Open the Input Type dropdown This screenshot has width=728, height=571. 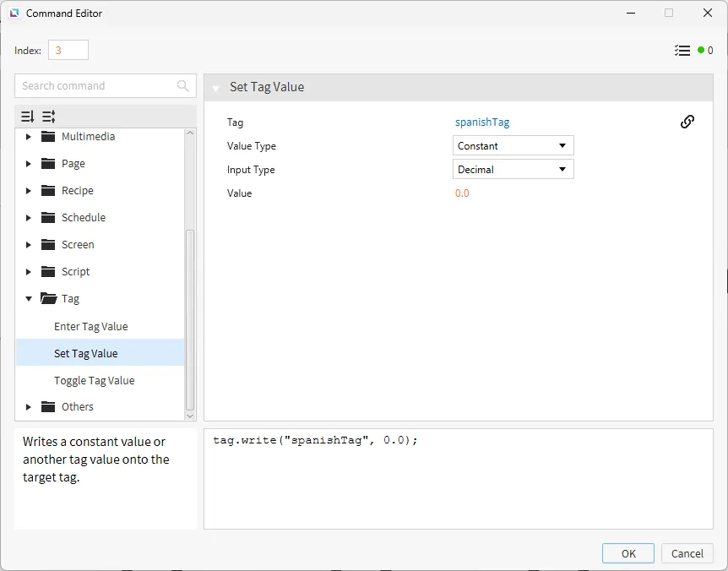click(x=513, y=169)
